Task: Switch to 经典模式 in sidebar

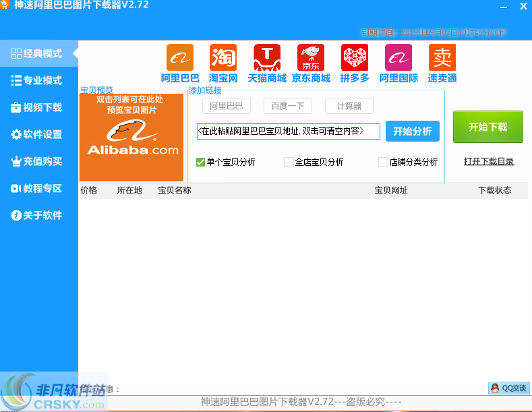Action: click(39, 53)
